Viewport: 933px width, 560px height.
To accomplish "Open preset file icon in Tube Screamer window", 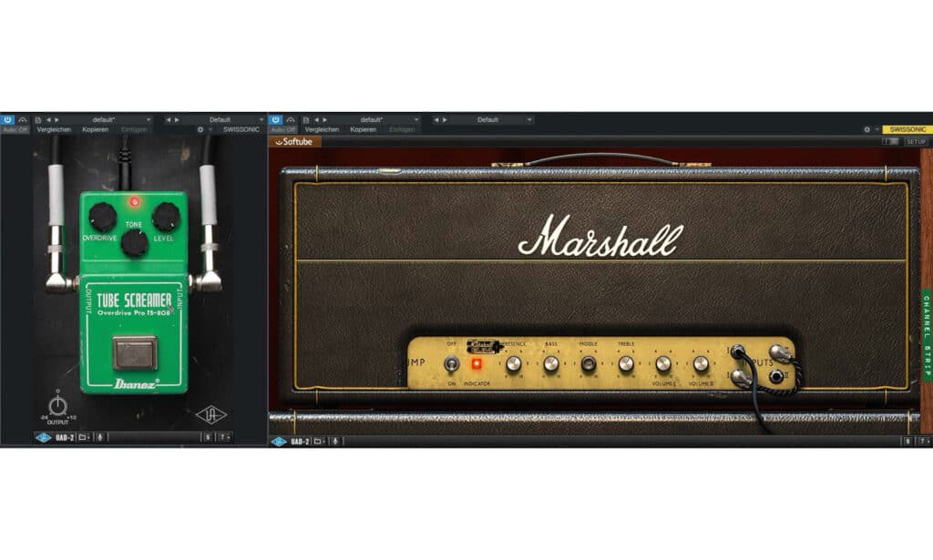I will [x=38, y=120].
